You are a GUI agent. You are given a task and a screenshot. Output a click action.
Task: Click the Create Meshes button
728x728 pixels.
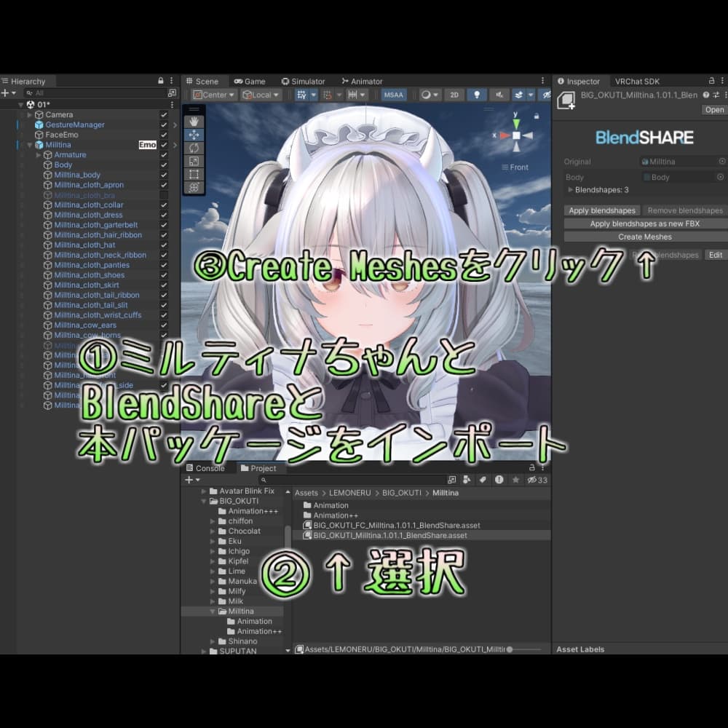pos(645,237)
